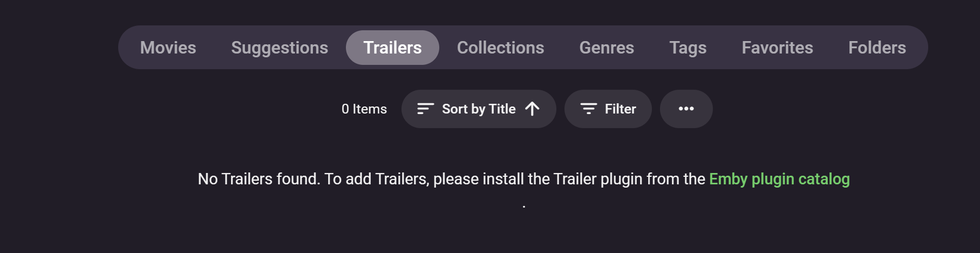Click the 0 Items count label

(364, 109)
